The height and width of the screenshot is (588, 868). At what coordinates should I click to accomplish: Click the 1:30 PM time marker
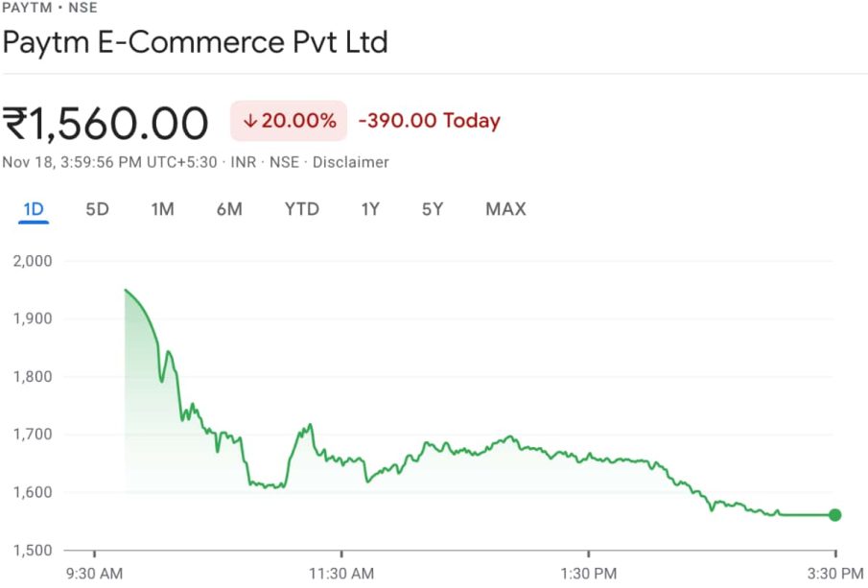(588, 574)
